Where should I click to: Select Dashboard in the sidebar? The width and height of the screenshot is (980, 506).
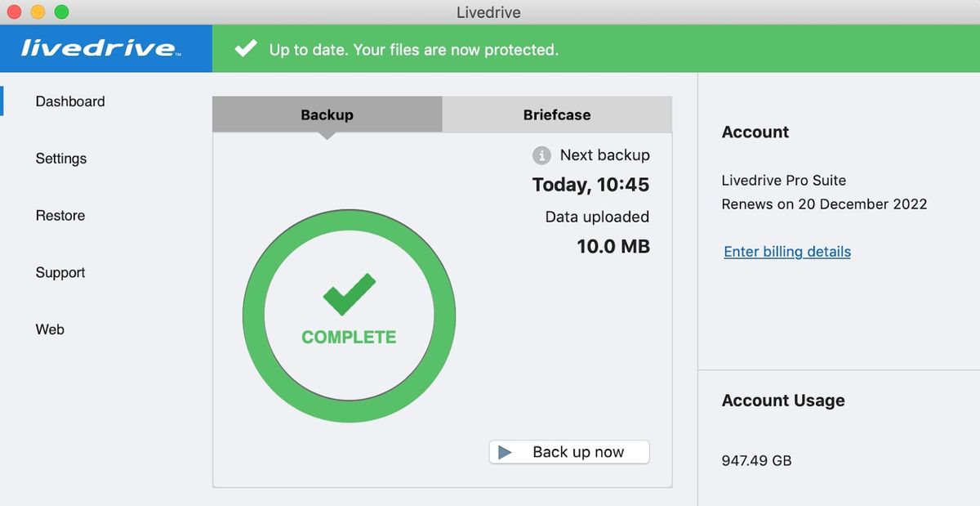[70, 101]
